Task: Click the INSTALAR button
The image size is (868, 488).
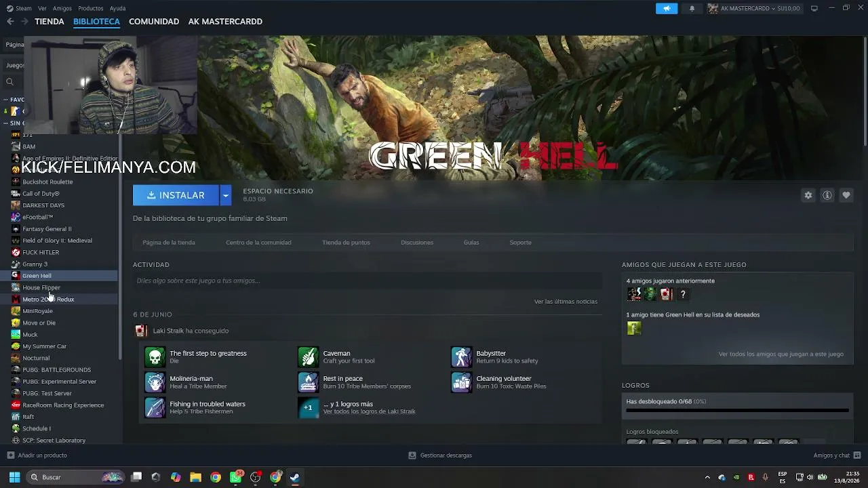Action: [176, 195]
